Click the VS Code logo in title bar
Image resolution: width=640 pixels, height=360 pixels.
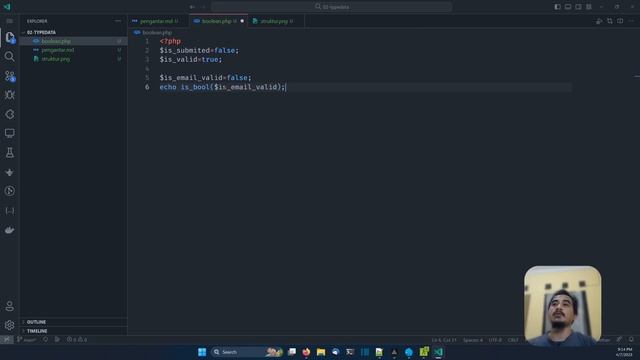click(7, 7)
